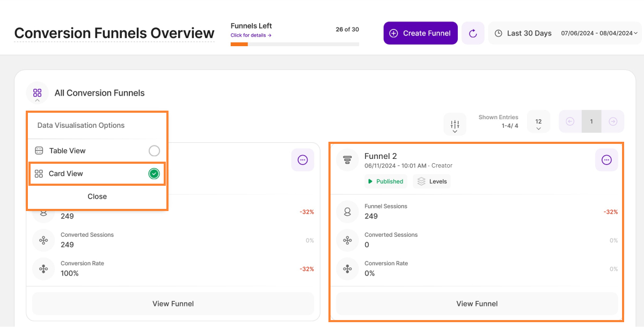Screen dimensions: 644x327
Task: Click the Create Funnel button
Action: (420, 33)
